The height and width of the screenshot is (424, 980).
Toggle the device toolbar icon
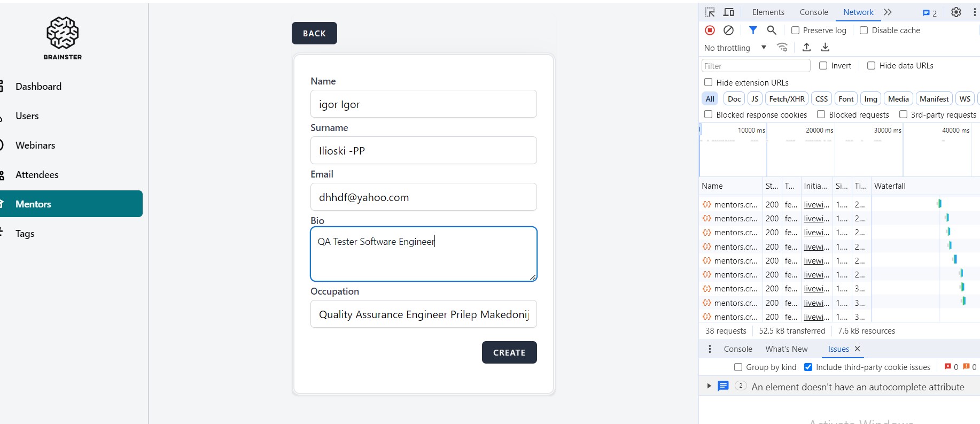[729, 12]
